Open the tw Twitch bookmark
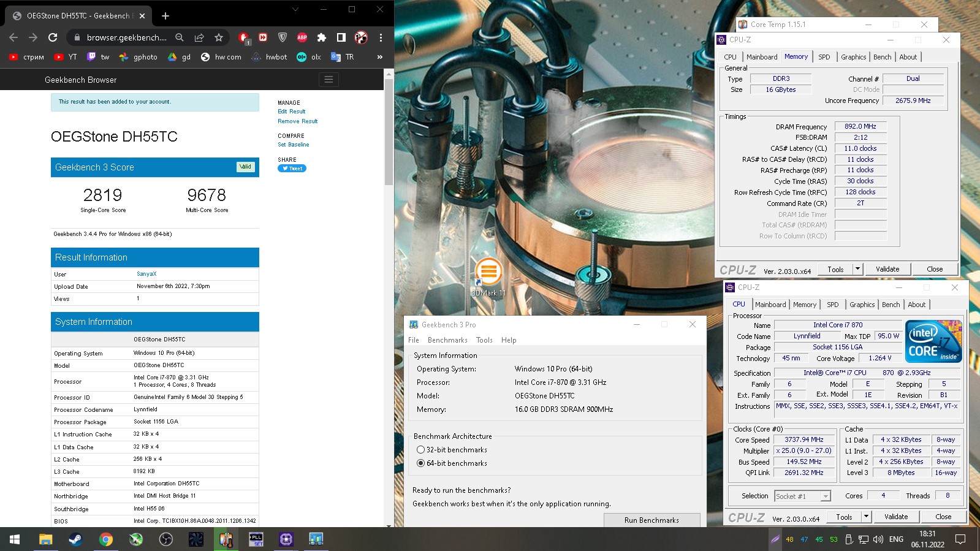 tap(98, 57)
